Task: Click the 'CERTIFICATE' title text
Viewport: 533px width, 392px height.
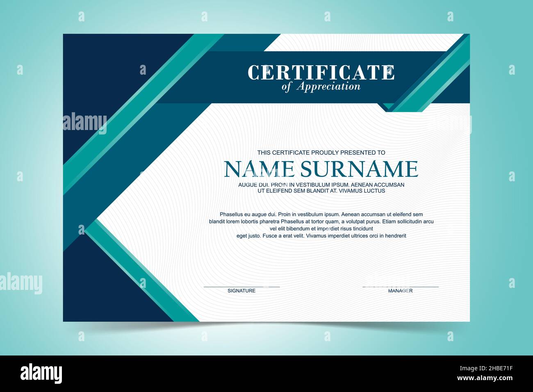Action: point(321,73)
